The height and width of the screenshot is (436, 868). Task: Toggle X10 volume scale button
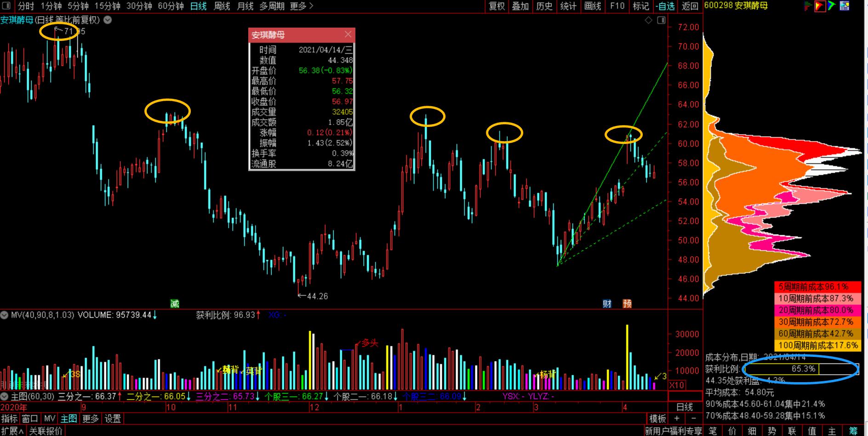(x=676, y=385)
